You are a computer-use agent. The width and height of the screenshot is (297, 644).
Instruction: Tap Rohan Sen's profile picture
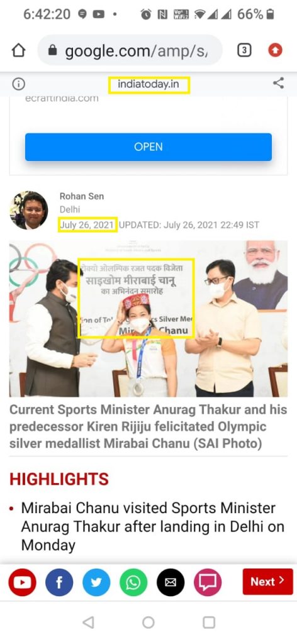(x=28, y=210)
